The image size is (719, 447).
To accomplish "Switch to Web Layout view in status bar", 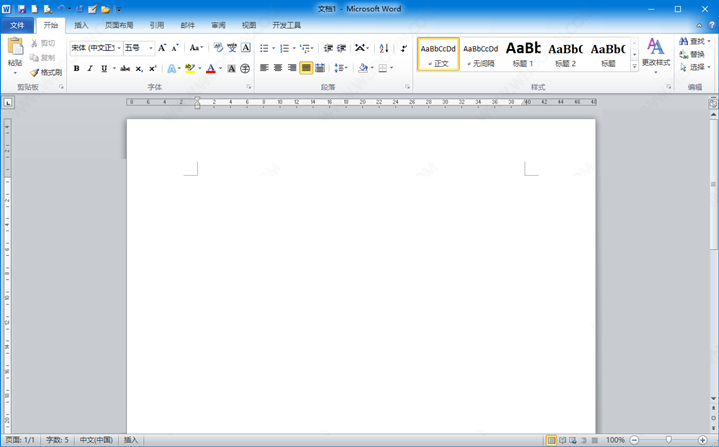I will pos(573,440).
